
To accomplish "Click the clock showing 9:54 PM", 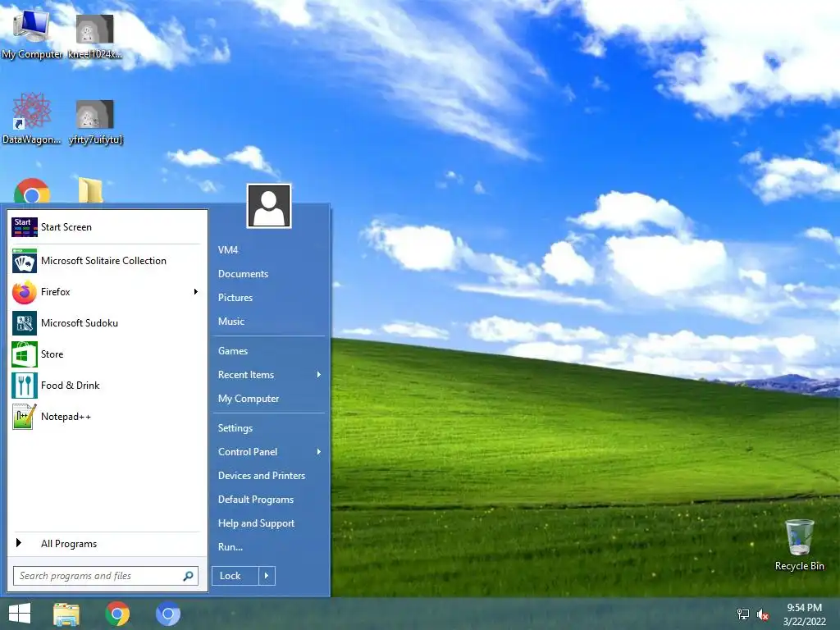I will click(x=804, y=608).
